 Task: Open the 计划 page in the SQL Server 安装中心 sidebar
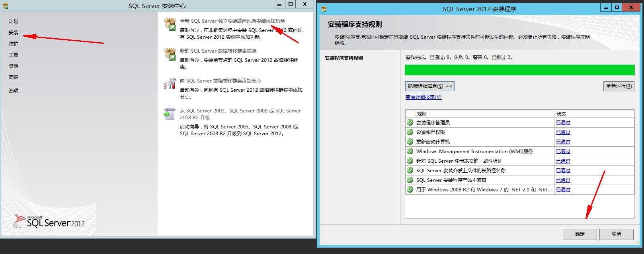click(14, 22)
